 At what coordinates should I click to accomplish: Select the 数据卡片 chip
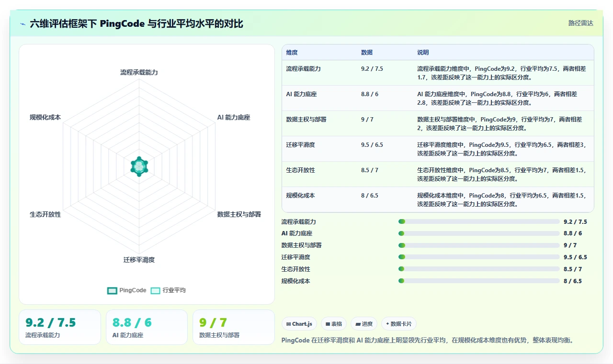pyautogui.click(x=399, y=324)
